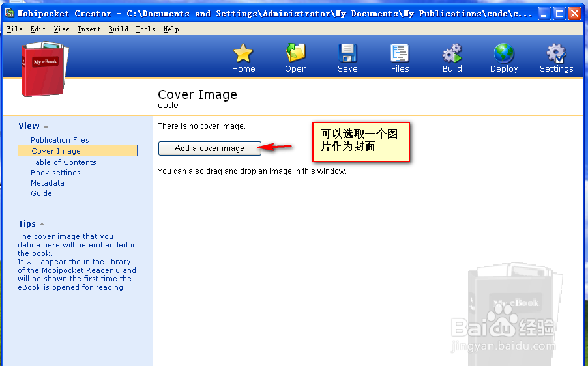Screen dimensions: 588x366
Task: Click the 'Cover Image' page heading
Action: (x=198, y=94)
